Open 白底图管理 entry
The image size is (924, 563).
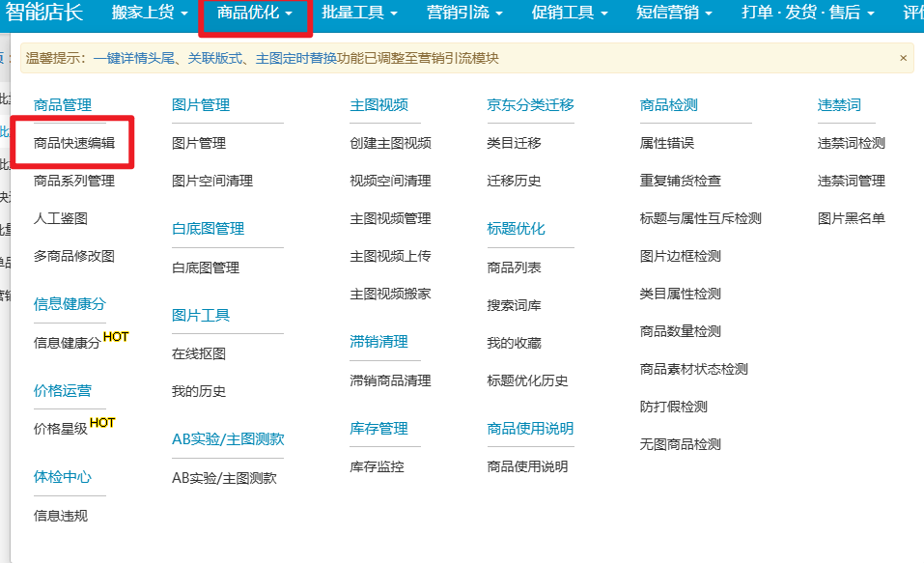pos(205,267)
